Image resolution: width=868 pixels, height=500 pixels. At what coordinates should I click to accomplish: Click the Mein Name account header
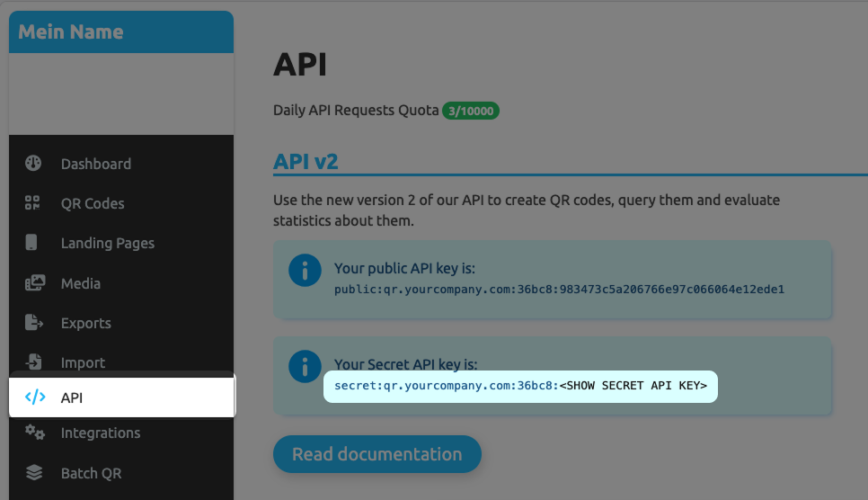(121, 31)
